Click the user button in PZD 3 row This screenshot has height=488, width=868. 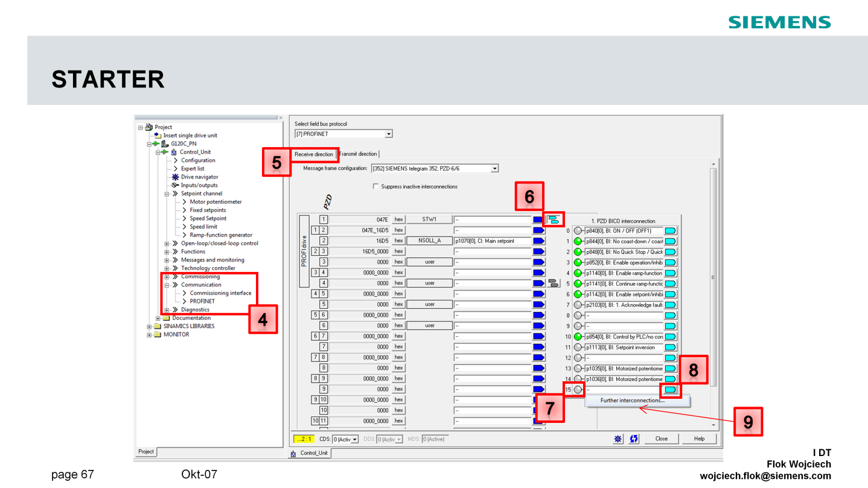click(429, 262)
